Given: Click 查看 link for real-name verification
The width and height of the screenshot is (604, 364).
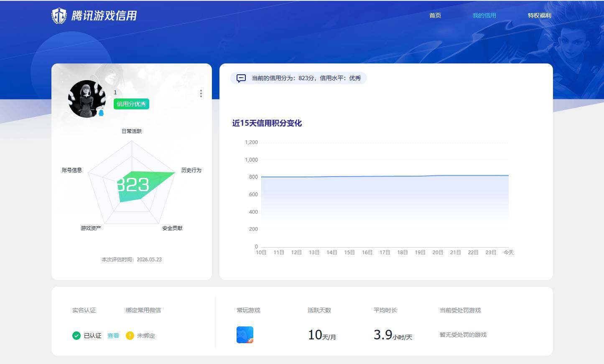Looking at the screenshot, I should pos(113,336).
